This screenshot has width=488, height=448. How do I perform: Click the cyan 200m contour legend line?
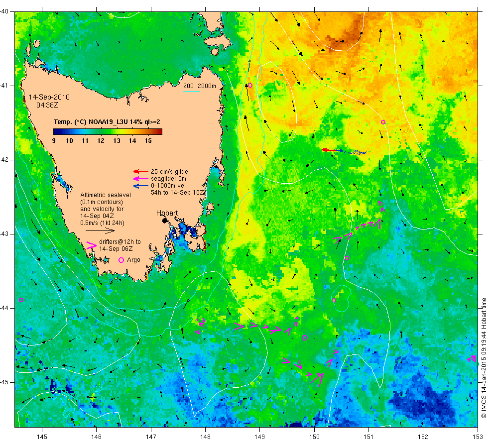(x=191, y=92)
